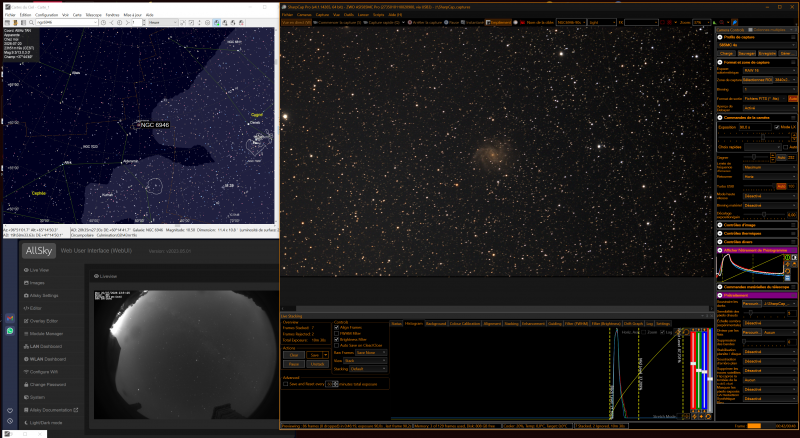Open the Télescope menu in Cartes du Ciel
The image size is (800, 438).
pyautogui.click(x=93, y=15)
